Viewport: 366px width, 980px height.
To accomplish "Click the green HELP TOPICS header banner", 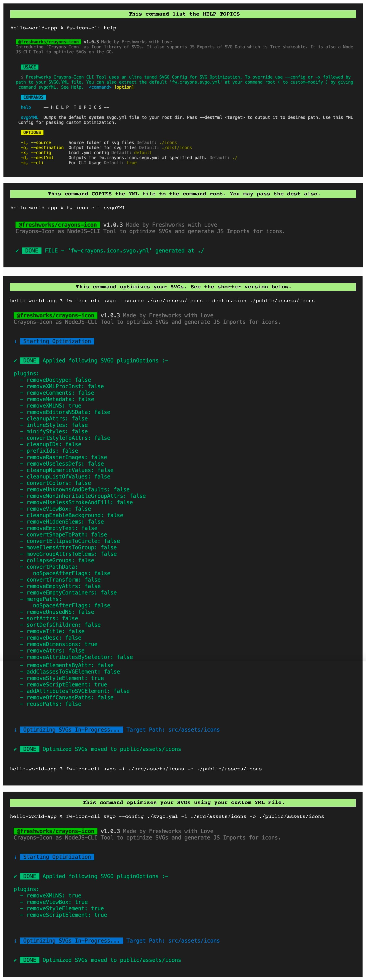I will (x=183, y=14).
